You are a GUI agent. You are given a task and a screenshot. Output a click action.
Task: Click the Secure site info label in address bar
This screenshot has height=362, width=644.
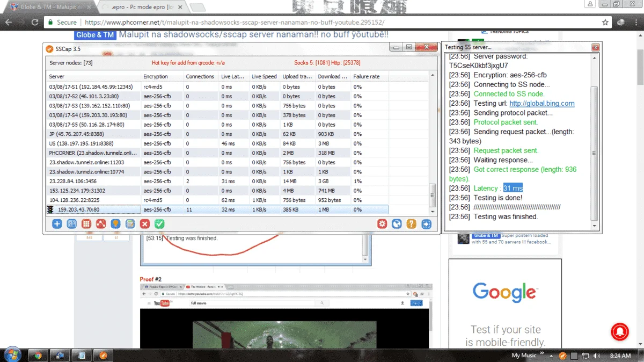click(x=62, y=23)
